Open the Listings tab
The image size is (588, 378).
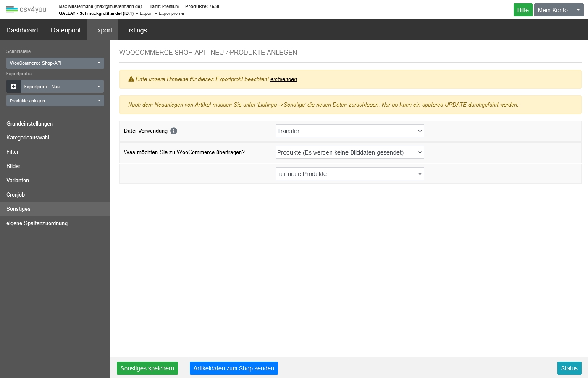[136, 30]
